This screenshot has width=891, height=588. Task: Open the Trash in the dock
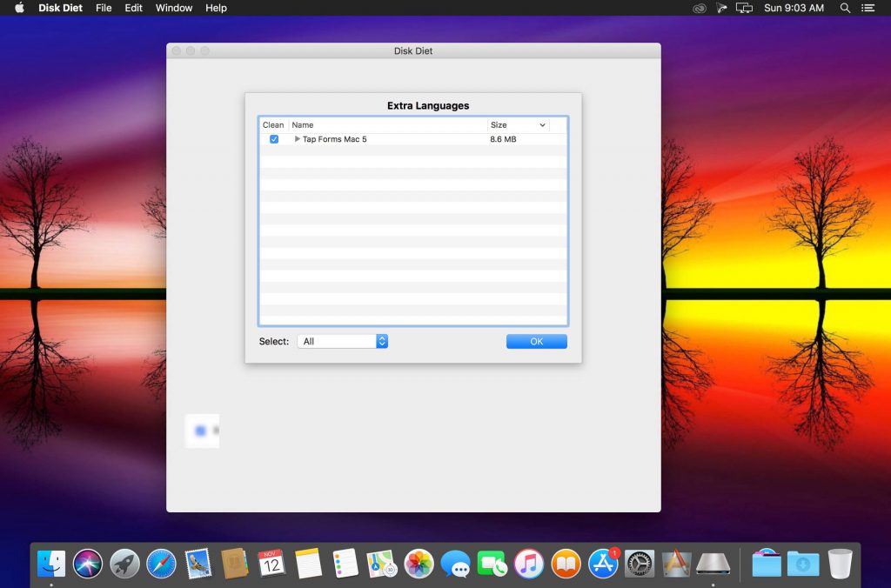pyautogui.click(x=840, y=564)
